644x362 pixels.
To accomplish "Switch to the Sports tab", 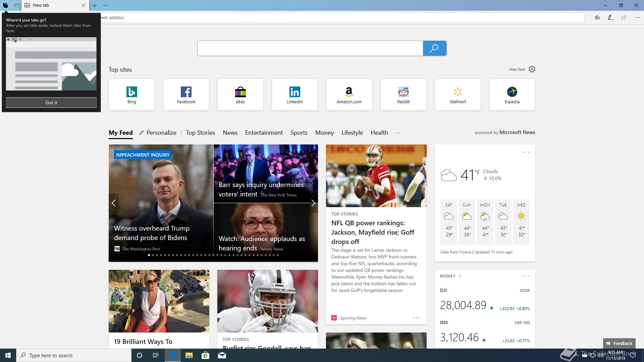I will click(299, 133).
